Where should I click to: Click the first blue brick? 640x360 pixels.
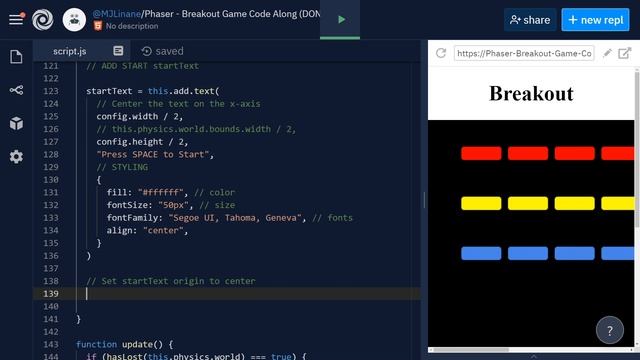pyautogui.click(x=481, y=253)
